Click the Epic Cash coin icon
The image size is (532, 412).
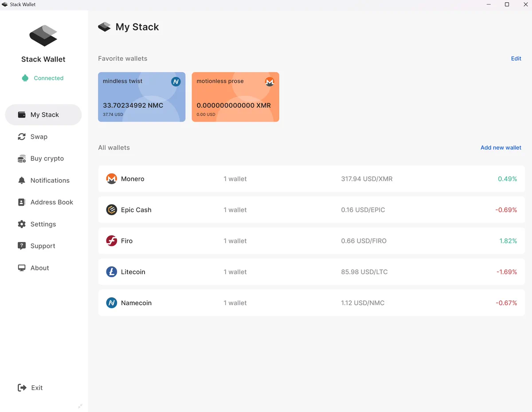111,210
